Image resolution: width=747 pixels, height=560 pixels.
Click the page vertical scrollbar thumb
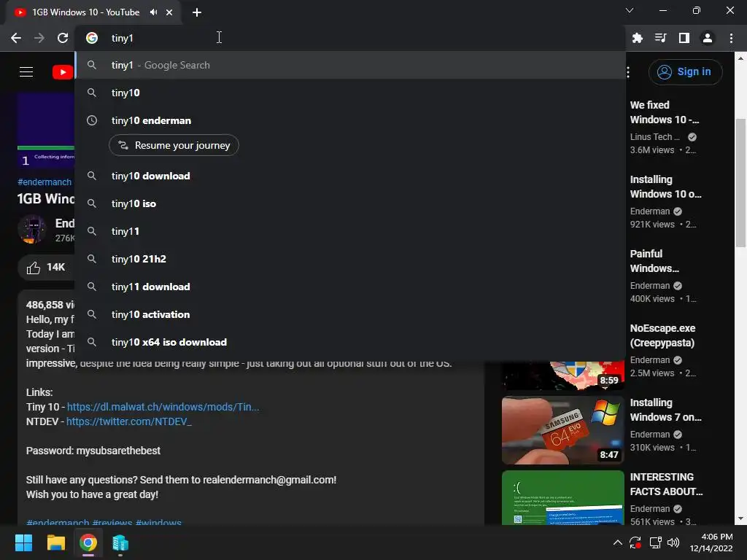740,183
